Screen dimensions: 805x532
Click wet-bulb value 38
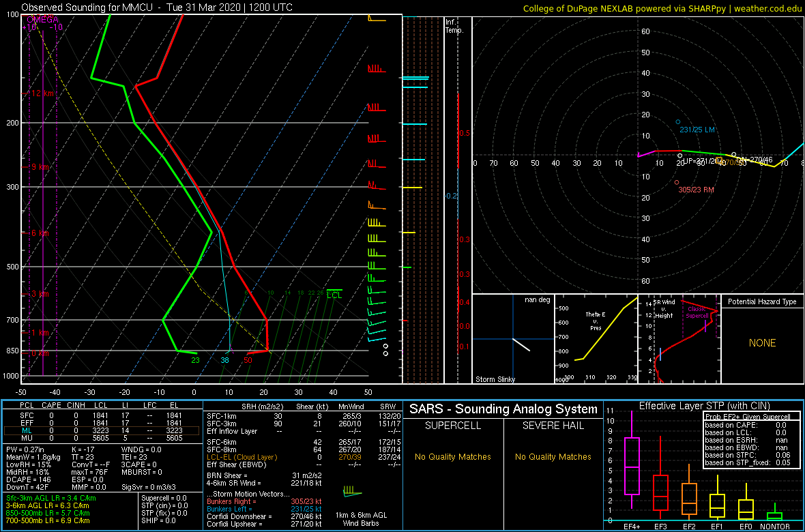pyautogui.click(x=225, y=360)
